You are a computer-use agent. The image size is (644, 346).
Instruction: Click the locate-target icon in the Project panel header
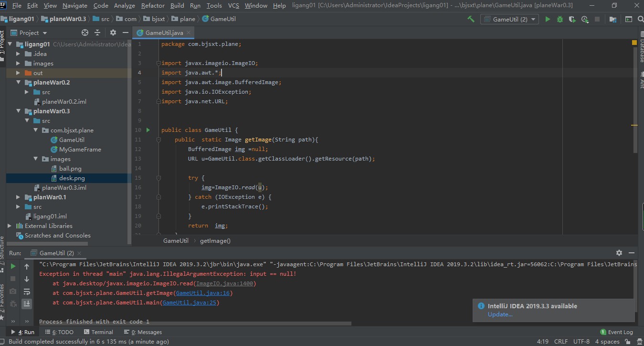(x=85, y=32)
